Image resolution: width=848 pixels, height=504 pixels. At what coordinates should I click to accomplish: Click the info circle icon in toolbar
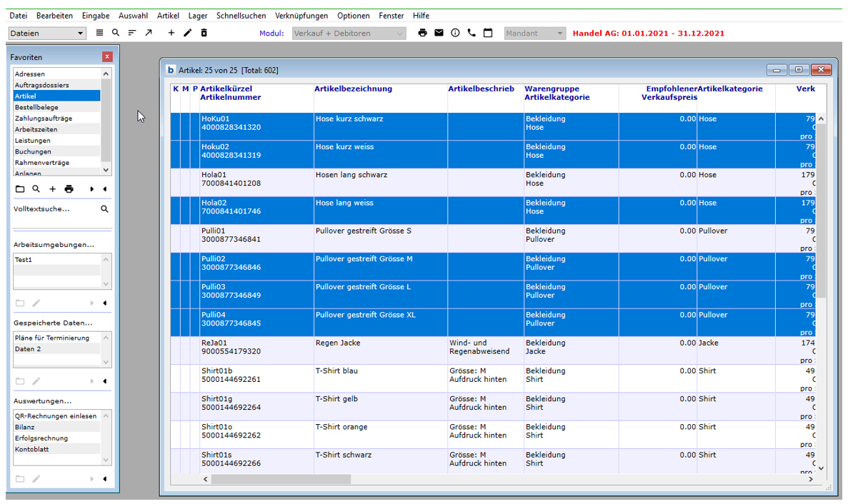point(455,33)
